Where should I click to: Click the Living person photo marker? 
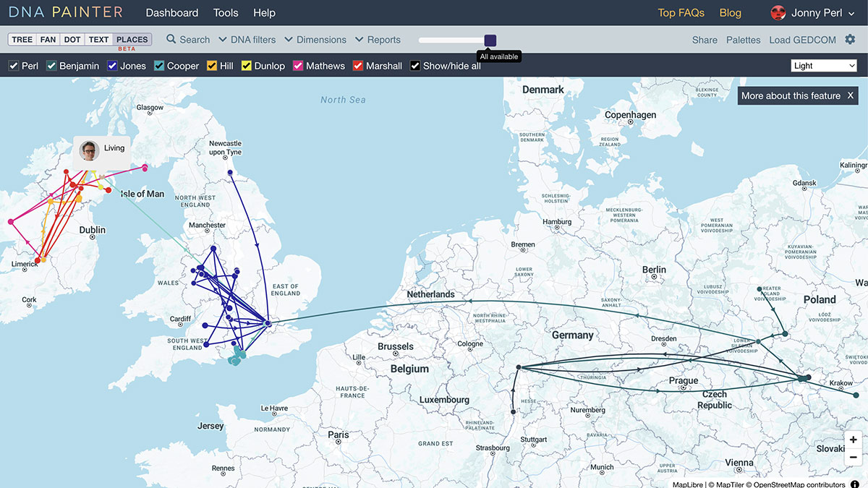[x=90, y=150]
